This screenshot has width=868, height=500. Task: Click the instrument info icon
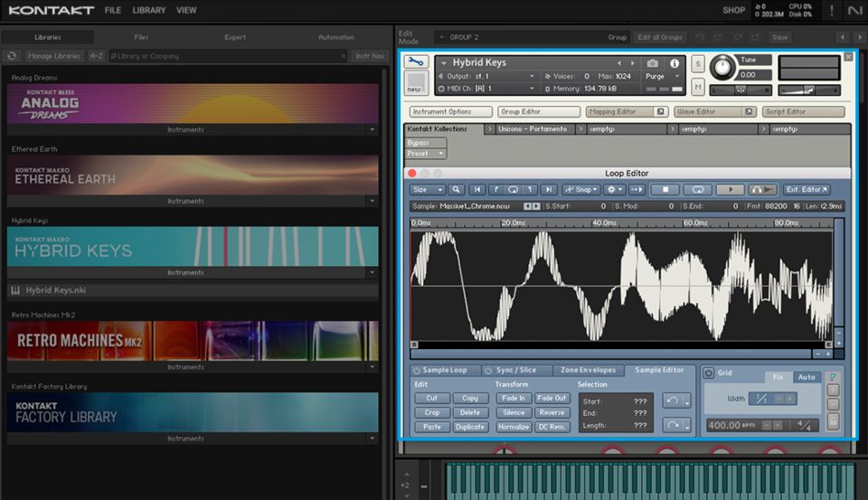point(675,63)
